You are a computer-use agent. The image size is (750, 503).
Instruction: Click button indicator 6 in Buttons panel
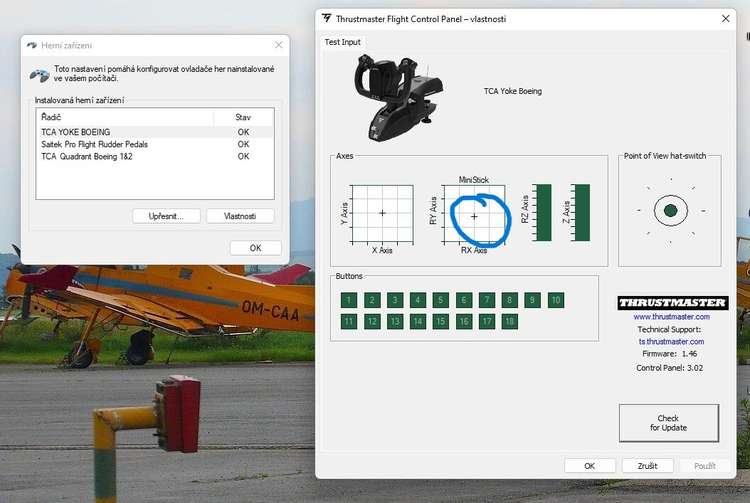tap(463, 300)
